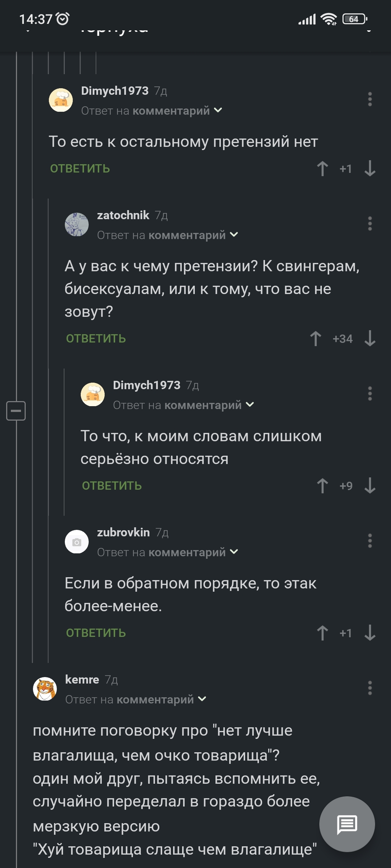Open three-dot menu on first Dimych1973 comment
This screenshot has height=868, width=391.
[x=370, y=99]
